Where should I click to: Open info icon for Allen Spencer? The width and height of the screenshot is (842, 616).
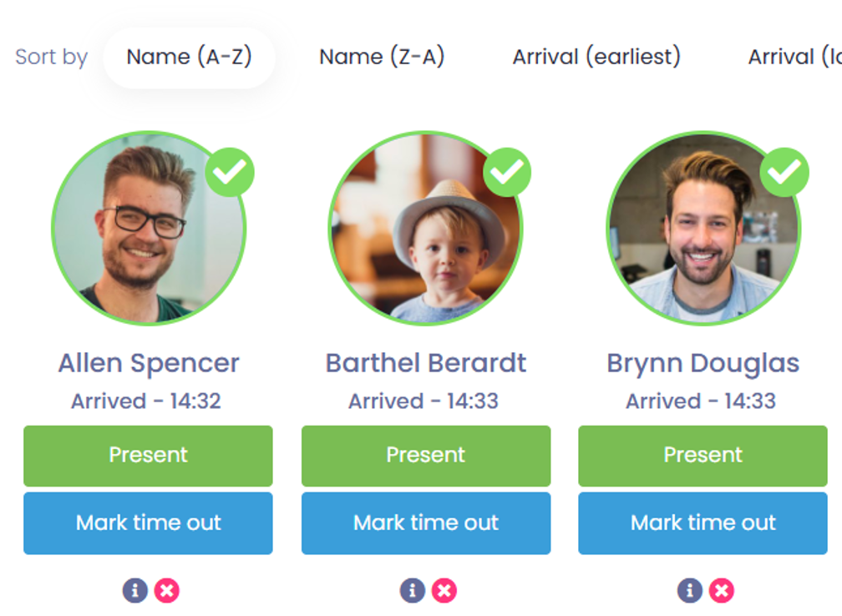coord(134,590)
